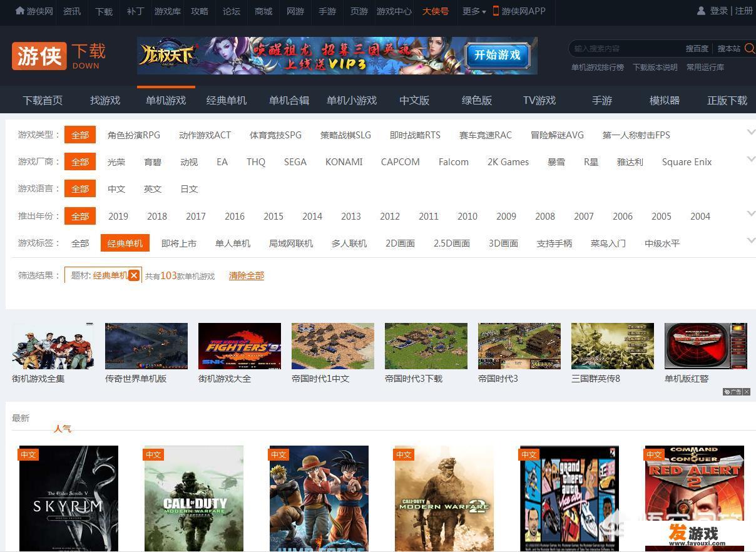
Task: Click the 登录 link
Action: coord(719,11)
